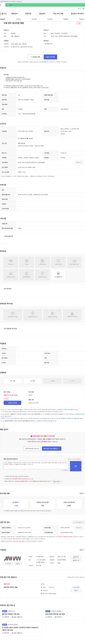85x644 pixels.
Task: Click the 로그인 link at top
Action: tap(79, 8)
